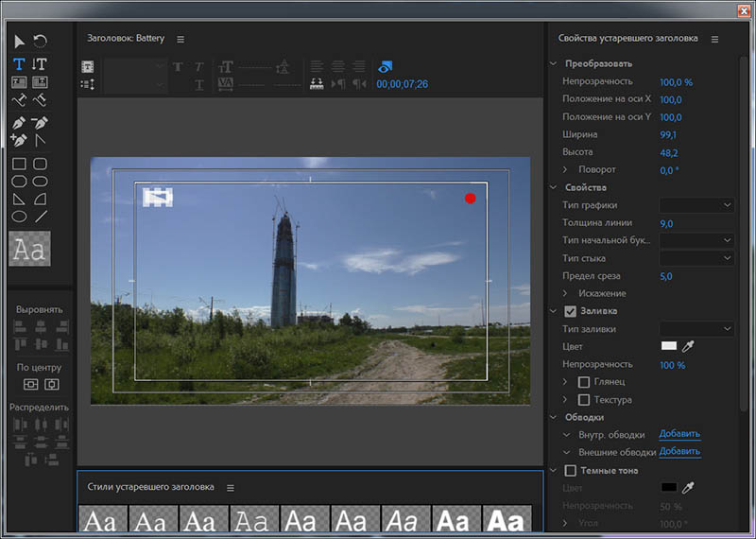The image size is (756, 539).
Task: Click Добавить next to Внутр. обводки
Action: tap(679, 434)
